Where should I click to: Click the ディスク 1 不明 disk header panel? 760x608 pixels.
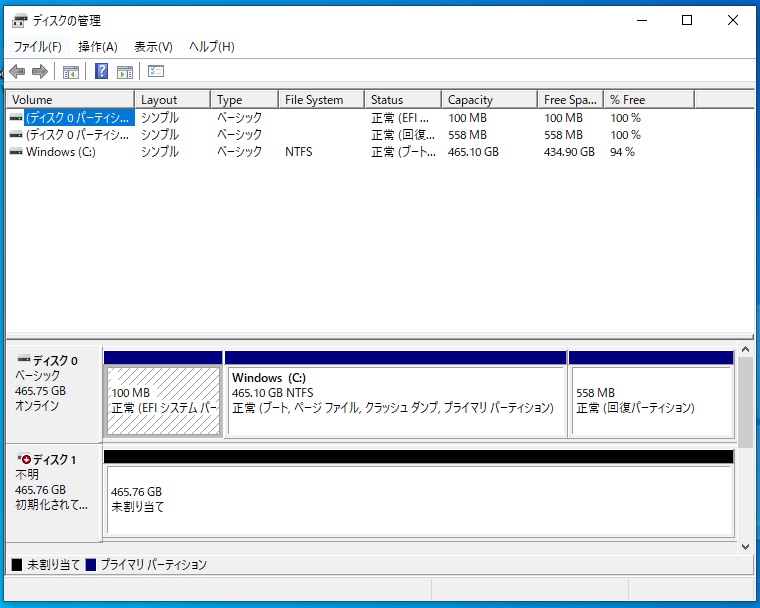[54, 493]
